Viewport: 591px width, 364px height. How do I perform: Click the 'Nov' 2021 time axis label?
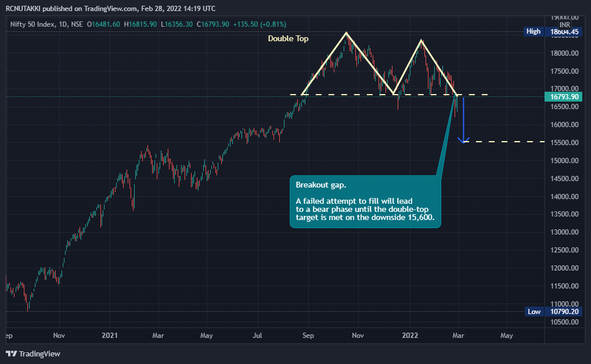tap(358, 336)
